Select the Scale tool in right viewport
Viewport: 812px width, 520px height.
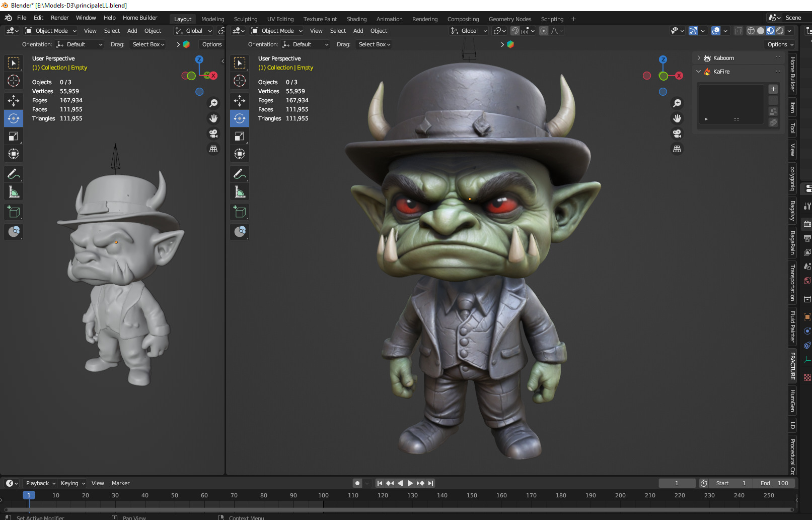point(240,136)
